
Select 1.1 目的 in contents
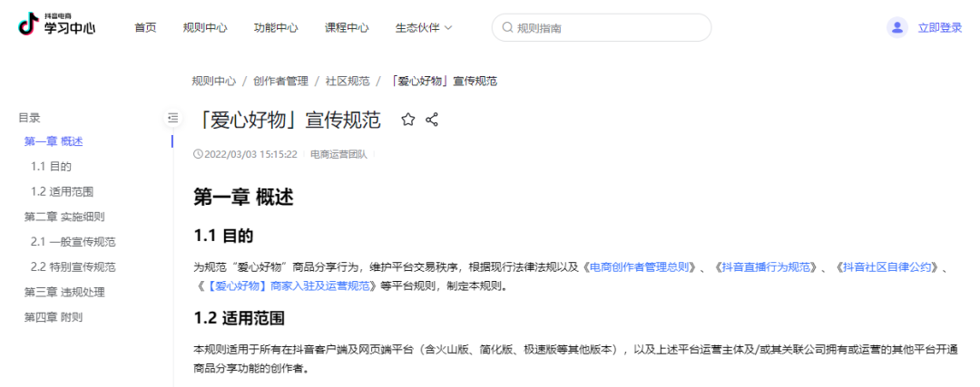point(51,167)
